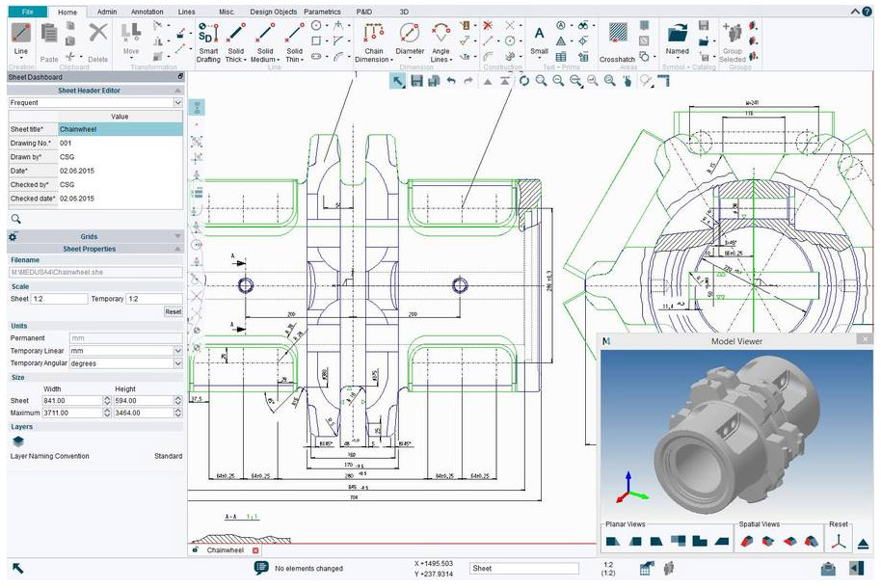
Task: Select the Diameter dimension tool
Action: (x=410, y=39)
